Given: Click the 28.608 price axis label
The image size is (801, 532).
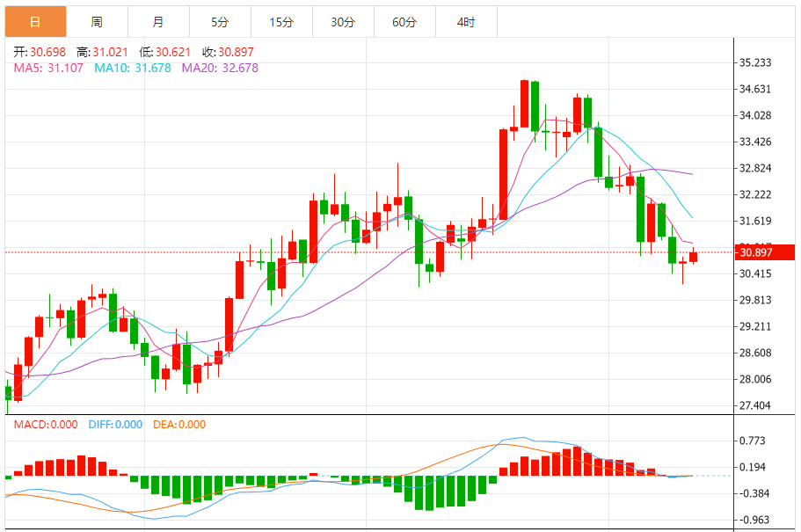Looking at the screenshot, I should click(x=755, y=353).
